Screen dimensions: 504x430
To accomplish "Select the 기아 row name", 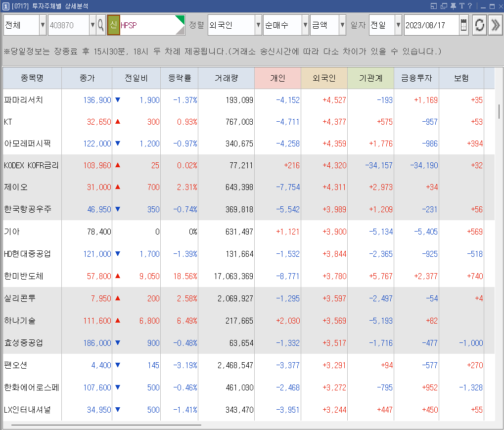I will [x=12, y=232].
